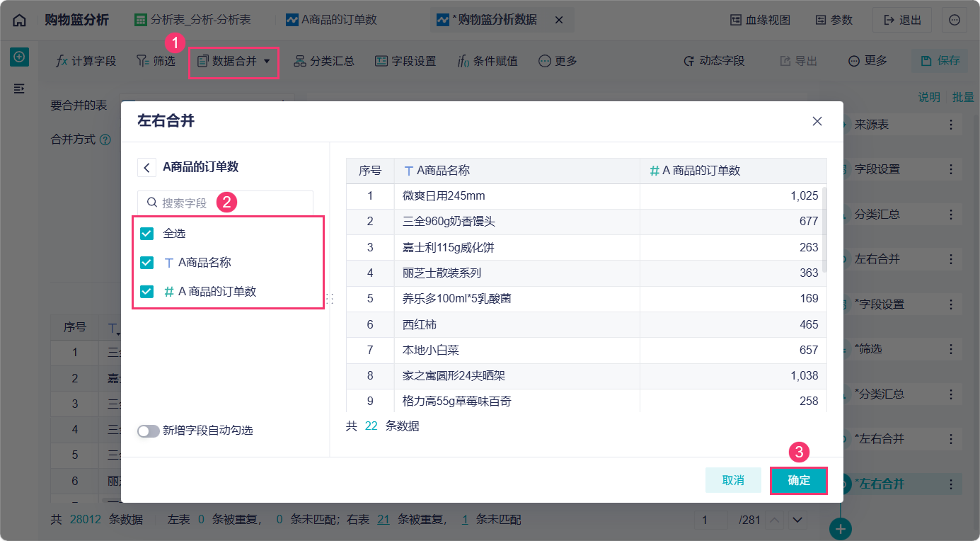Save with the 保存 button
The height and width of the screenshot is (541, 980).
[940, 61]
